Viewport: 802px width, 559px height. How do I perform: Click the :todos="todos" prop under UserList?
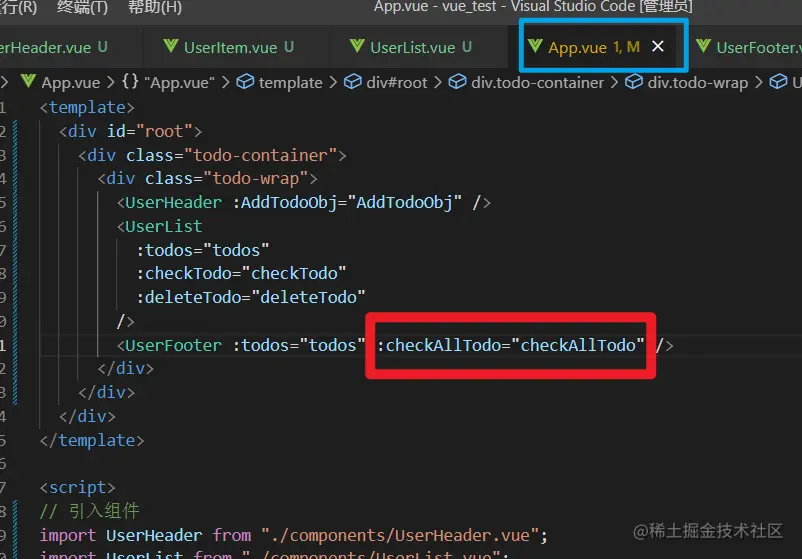[203, 251]
